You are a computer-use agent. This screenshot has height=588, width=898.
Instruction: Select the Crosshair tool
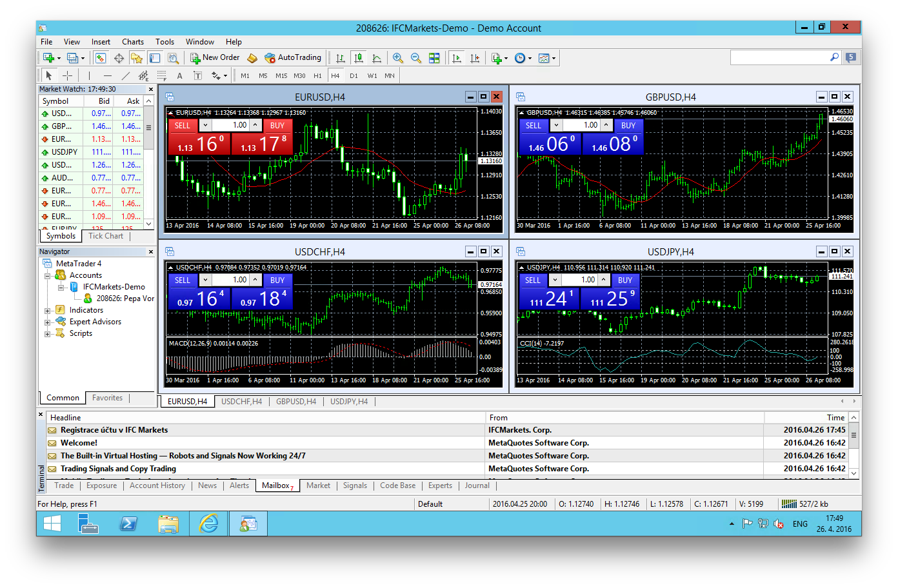[x=67, y=75]
